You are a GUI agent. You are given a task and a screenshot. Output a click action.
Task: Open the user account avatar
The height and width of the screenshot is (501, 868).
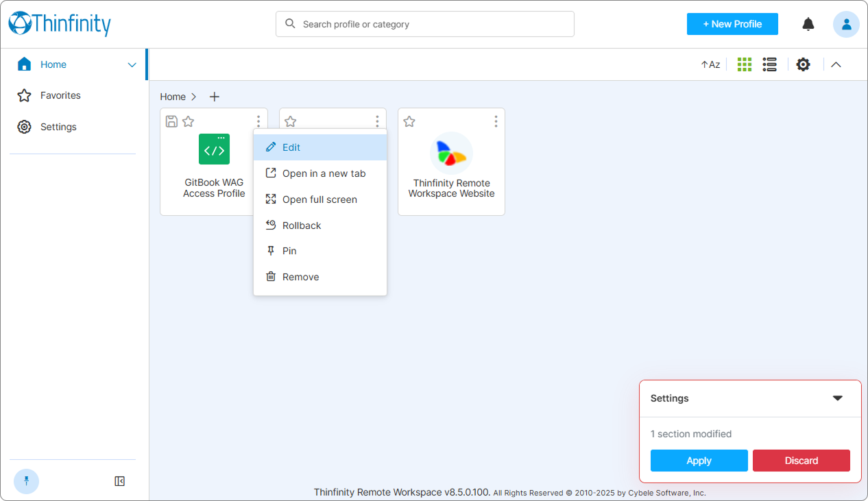846,24
